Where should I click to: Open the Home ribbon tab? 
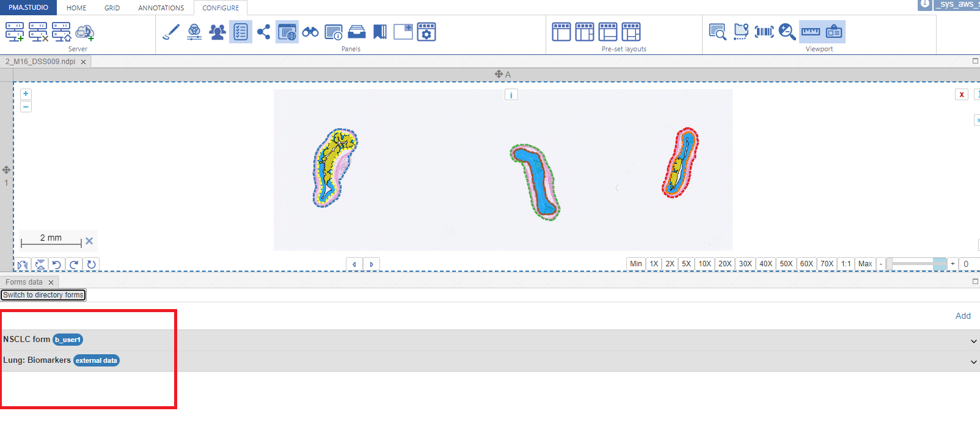[76, 8]
